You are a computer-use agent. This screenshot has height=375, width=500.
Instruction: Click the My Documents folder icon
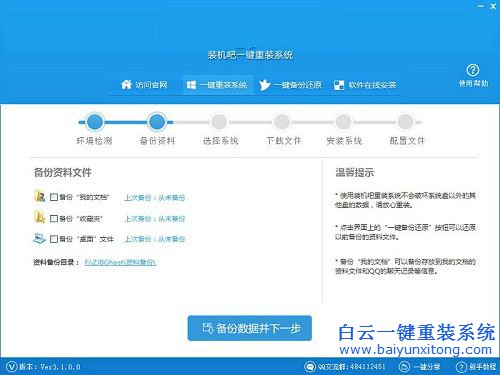(40, 196)
